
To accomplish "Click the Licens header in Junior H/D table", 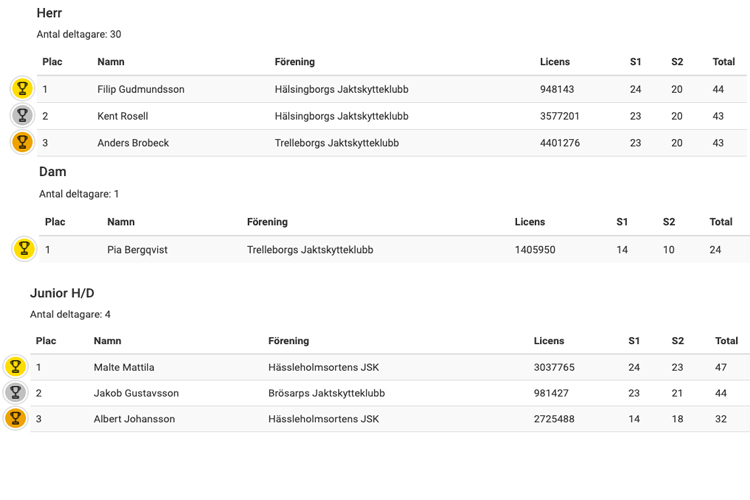I will [549, 341].
